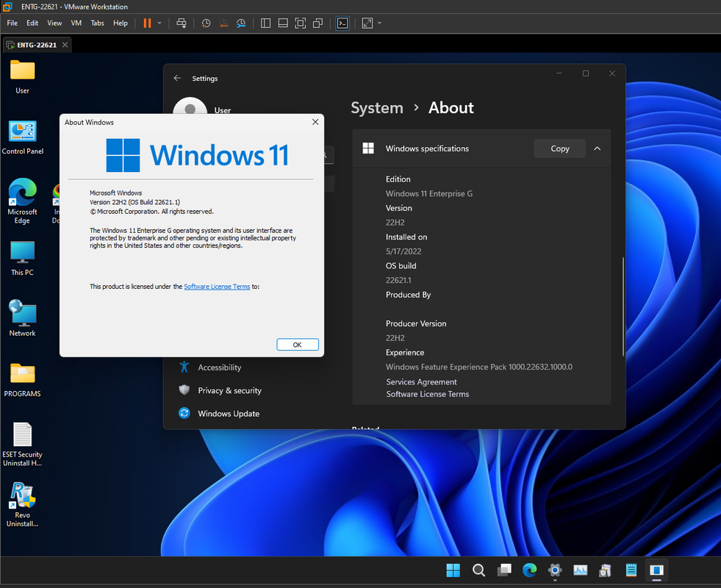Open the File menu in VMware
This screenshot has height=588, width=721.
[12, 23]
